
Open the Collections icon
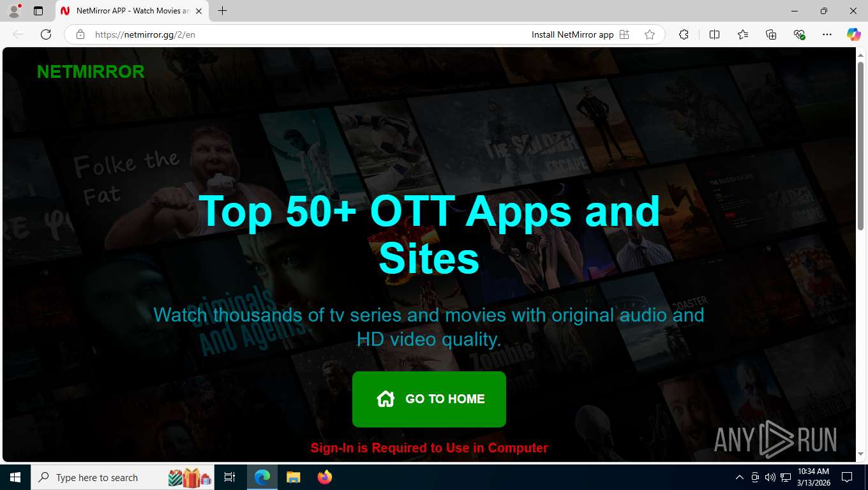point(771,34)
